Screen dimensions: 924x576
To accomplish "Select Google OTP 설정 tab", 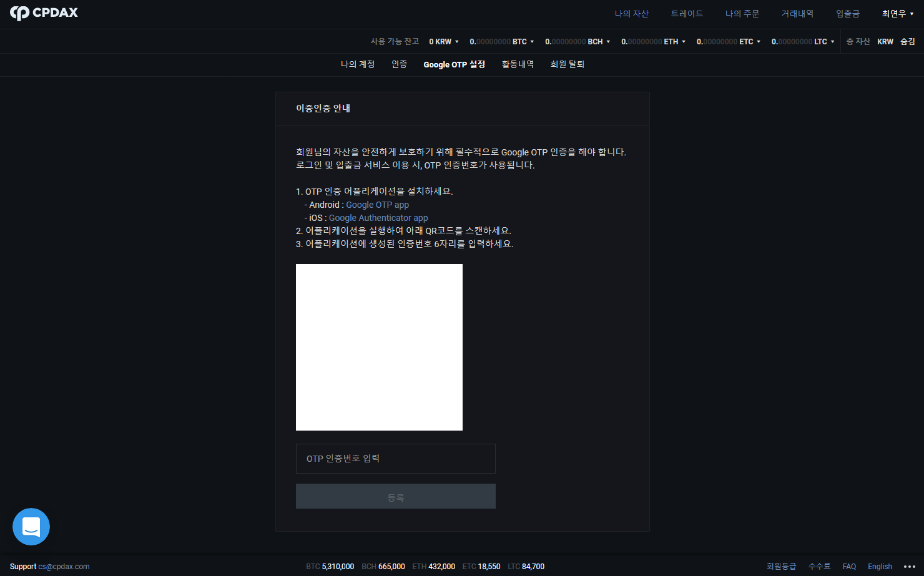I will point(455,64).
